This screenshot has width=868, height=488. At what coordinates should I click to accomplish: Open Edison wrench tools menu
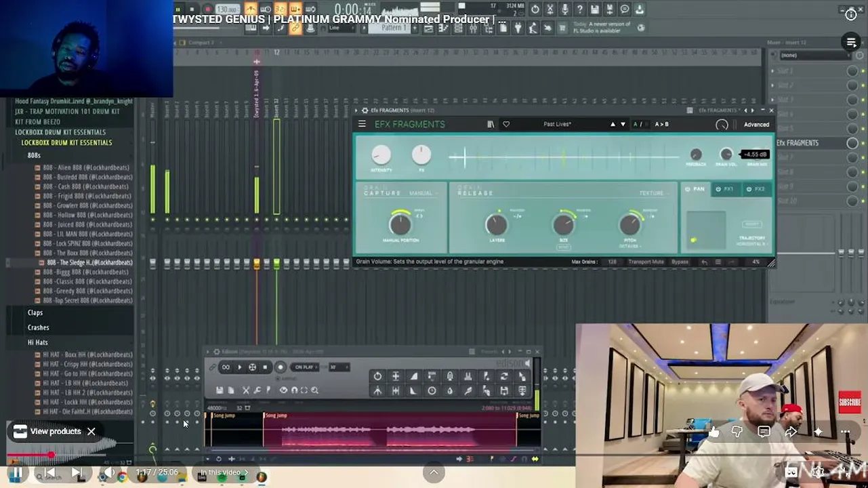pyautogui.click(x=257, y=390)
